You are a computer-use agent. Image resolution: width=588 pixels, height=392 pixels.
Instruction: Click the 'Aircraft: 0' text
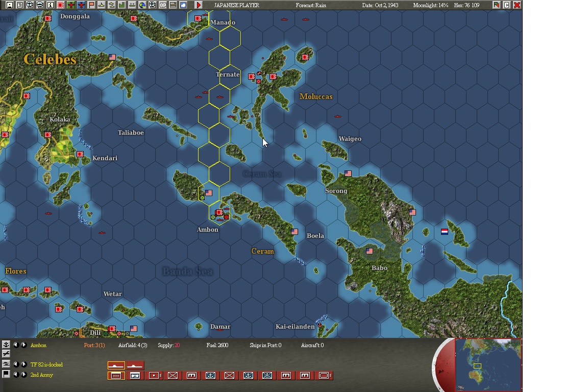(312, 345)
